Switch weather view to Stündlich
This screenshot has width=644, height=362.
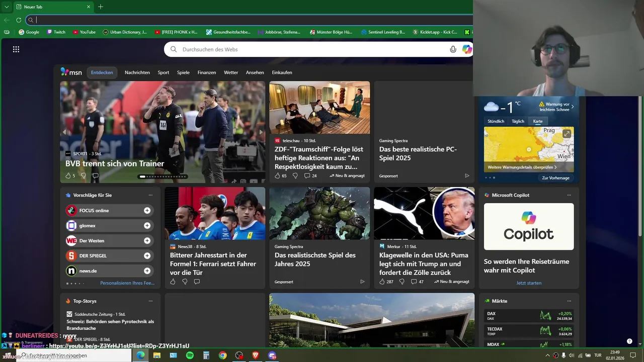point(496,121)
